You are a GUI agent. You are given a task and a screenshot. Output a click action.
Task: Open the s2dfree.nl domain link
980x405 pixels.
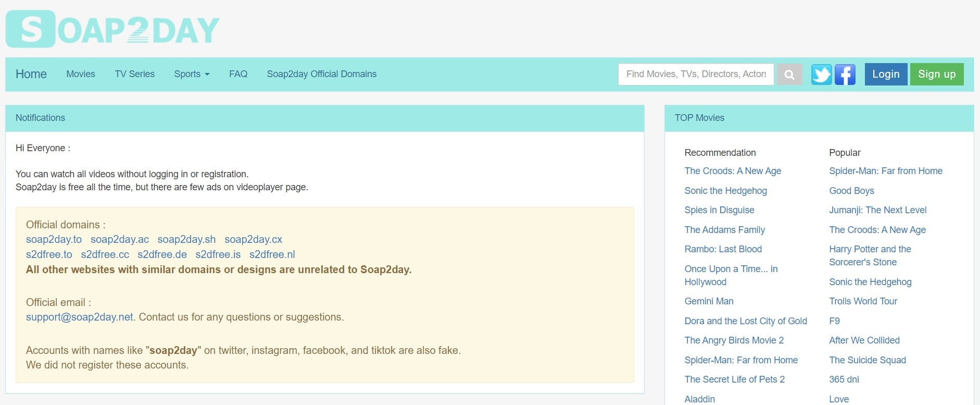pos(272,254)
